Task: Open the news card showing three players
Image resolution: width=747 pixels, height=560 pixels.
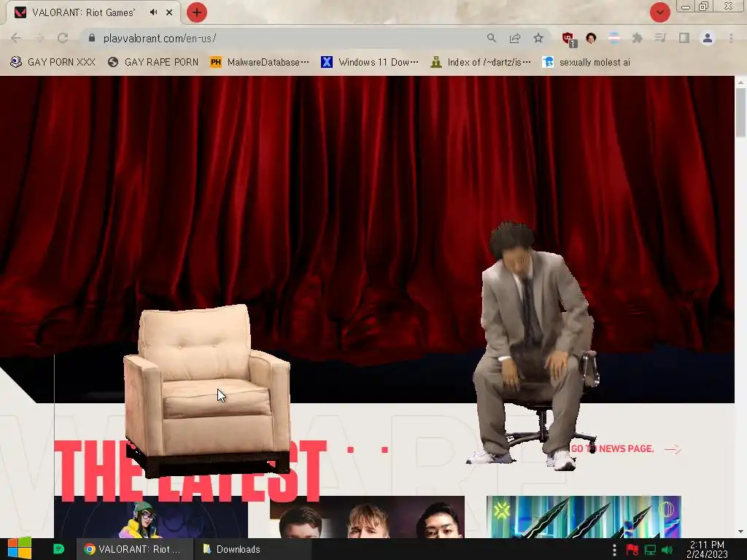Action: 368,517
